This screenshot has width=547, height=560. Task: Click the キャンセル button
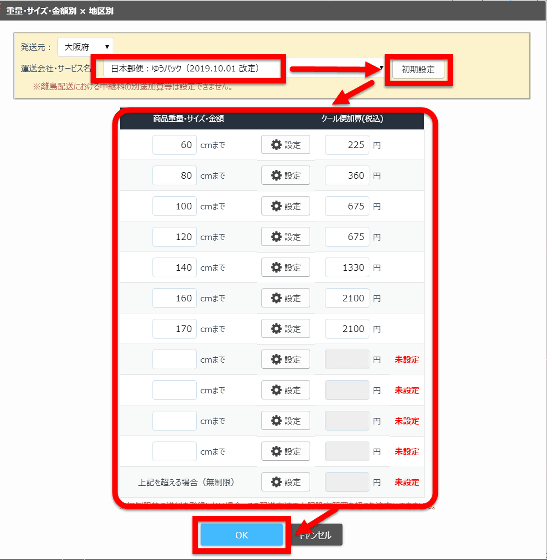point(316,535)
